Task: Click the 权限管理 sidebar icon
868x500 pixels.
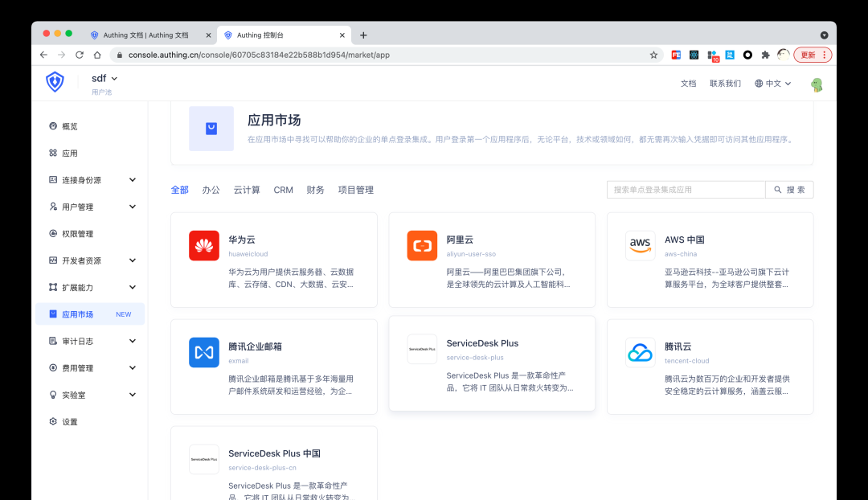Action: coord(53,233)
